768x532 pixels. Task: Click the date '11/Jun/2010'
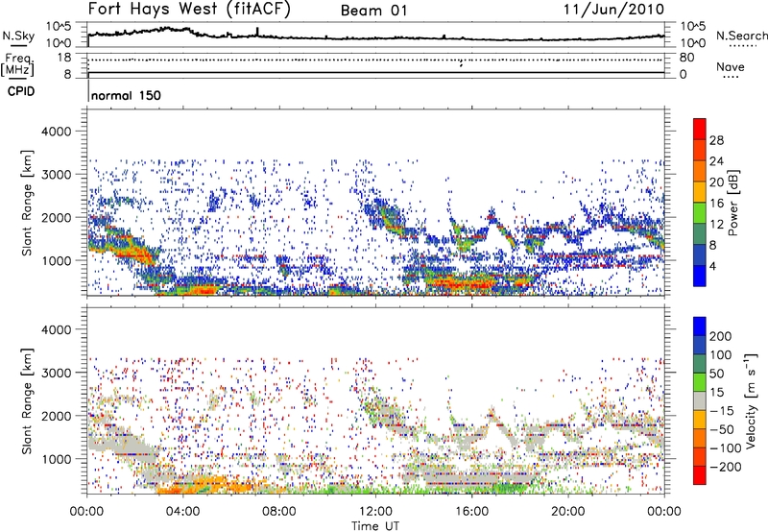(x=614, y=10)
